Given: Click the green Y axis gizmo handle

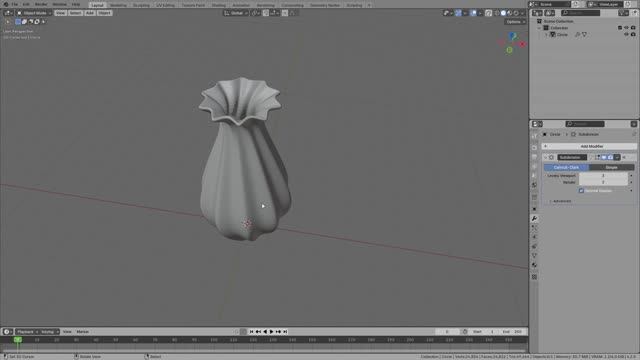Looking at the screenshot, I should pos(509,50).
